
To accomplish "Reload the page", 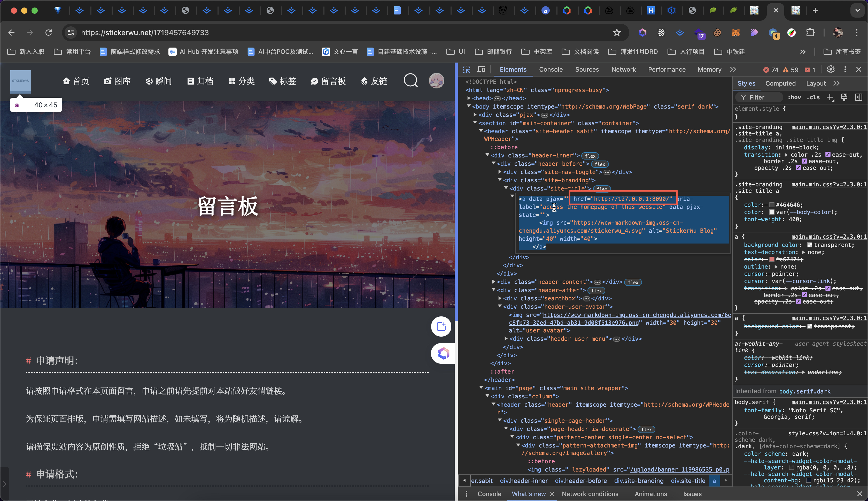I will (x=49, y=32).
